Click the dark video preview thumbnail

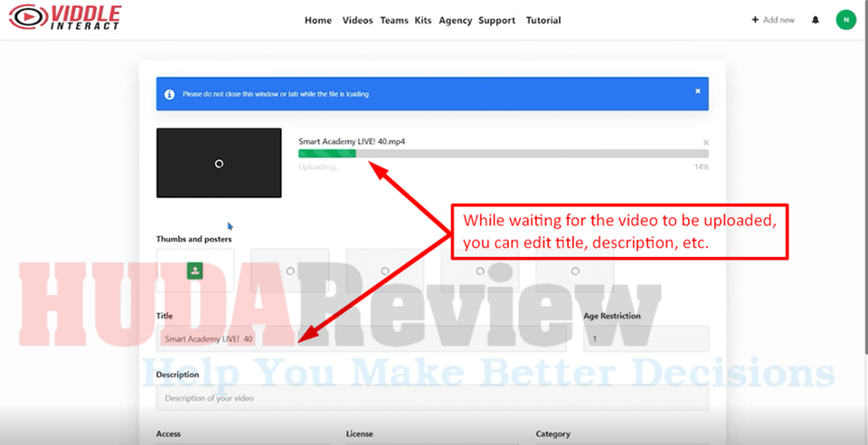click(x=219, y=163)
